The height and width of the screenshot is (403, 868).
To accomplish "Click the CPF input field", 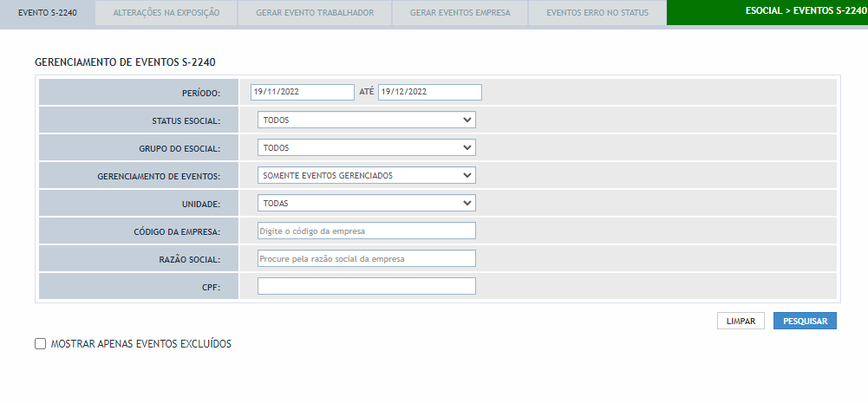I will [x=367, y=286].
